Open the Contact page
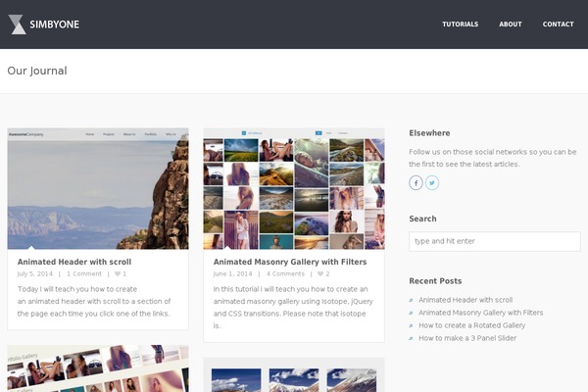The height and width of the screenshot is (392, 588). tap(558, 24)
